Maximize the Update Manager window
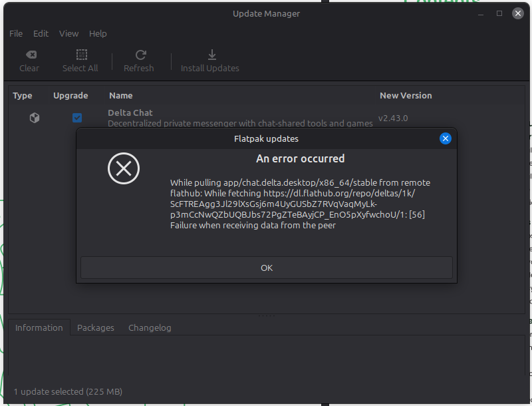 point(499,13)
